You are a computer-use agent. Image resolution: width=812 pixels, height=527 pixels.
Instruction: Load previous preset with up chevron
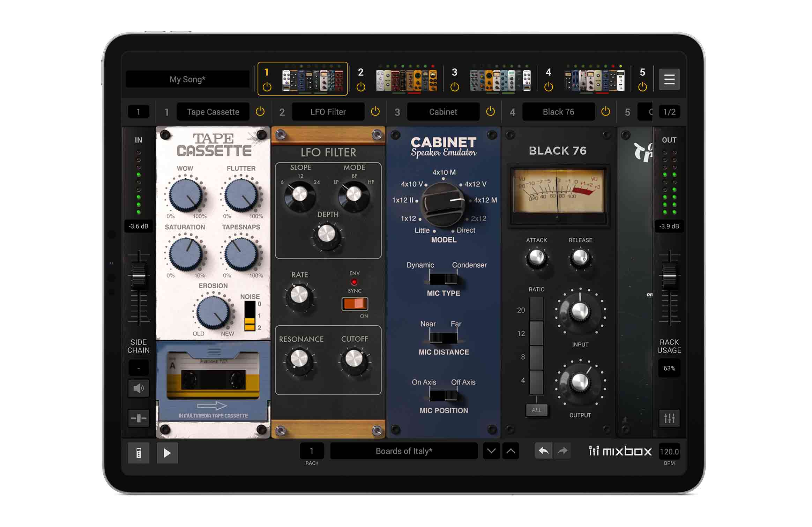coord(511,451)
